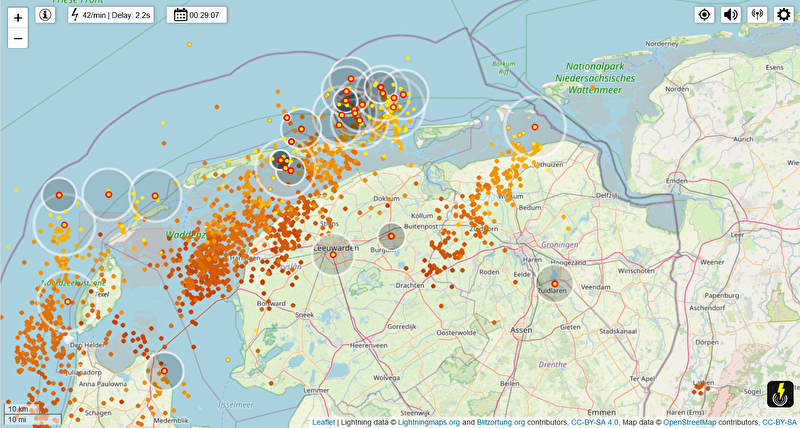Click the Drenthe province label
Screen dimensions: 800x428
[x=553, y=365]
